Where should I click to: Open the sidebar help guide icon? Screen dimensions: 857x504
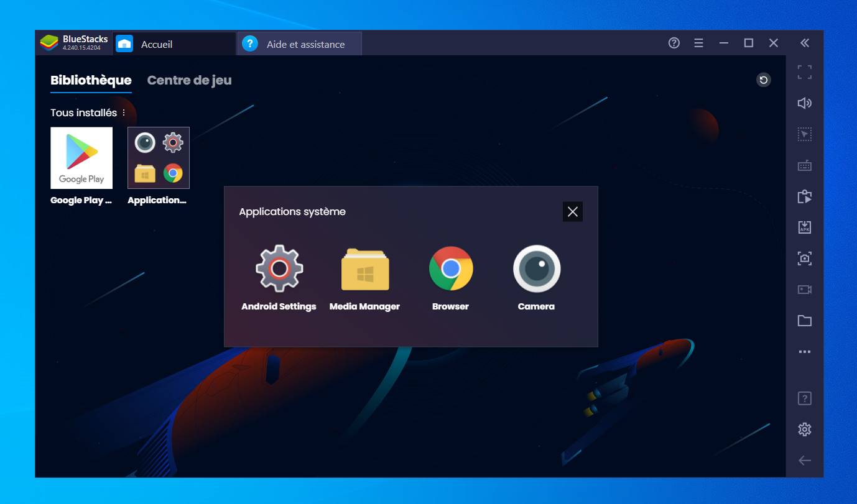(805, 398)
